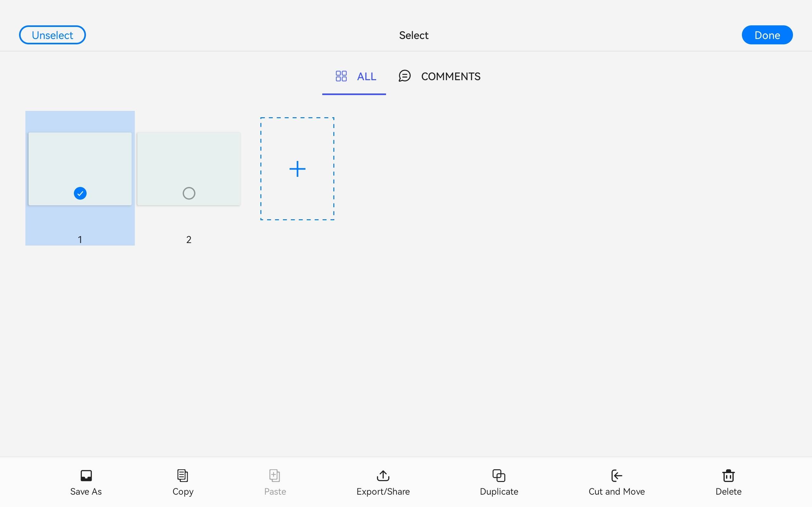Click the Cut and Move icon
The image size is (812, 507).
click(616, 476)
